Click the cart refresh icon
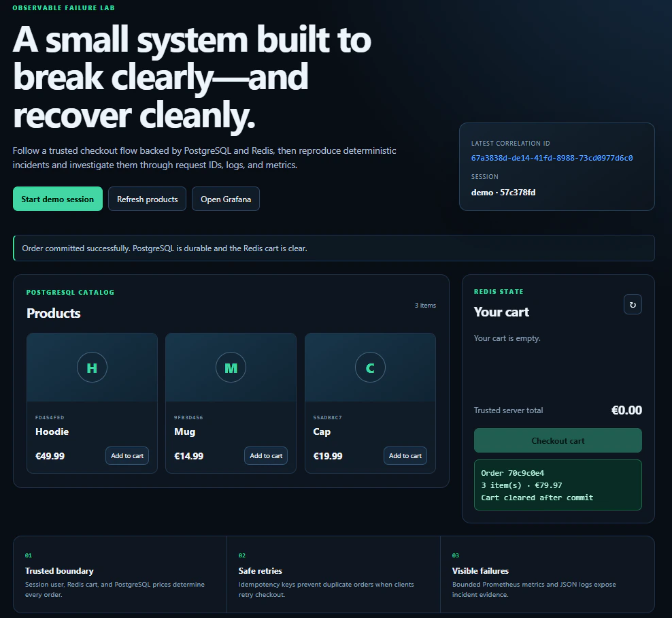This screenshot has height=618, width=672. pos(633,304)
